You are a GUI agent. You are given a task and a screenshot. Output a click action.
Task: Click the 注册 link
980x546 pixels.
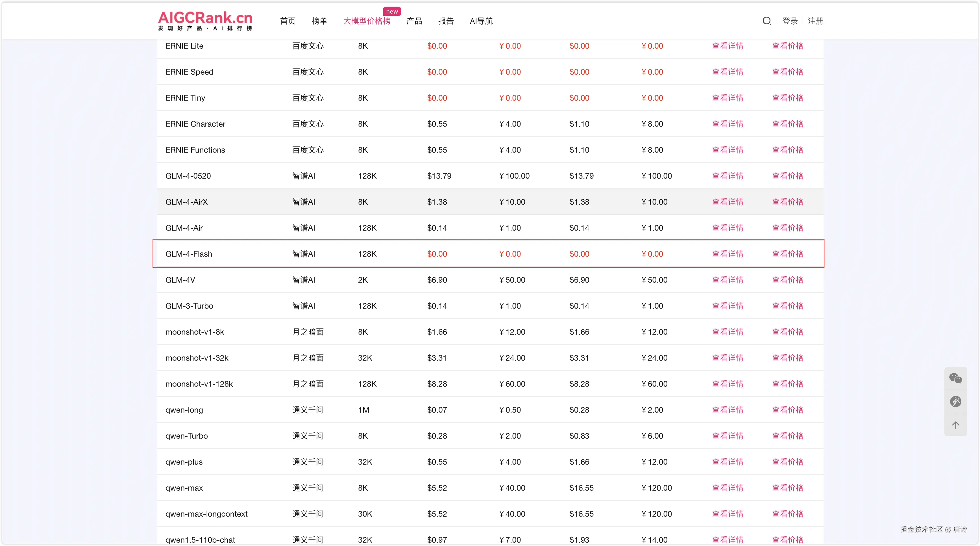coord(815,21)
